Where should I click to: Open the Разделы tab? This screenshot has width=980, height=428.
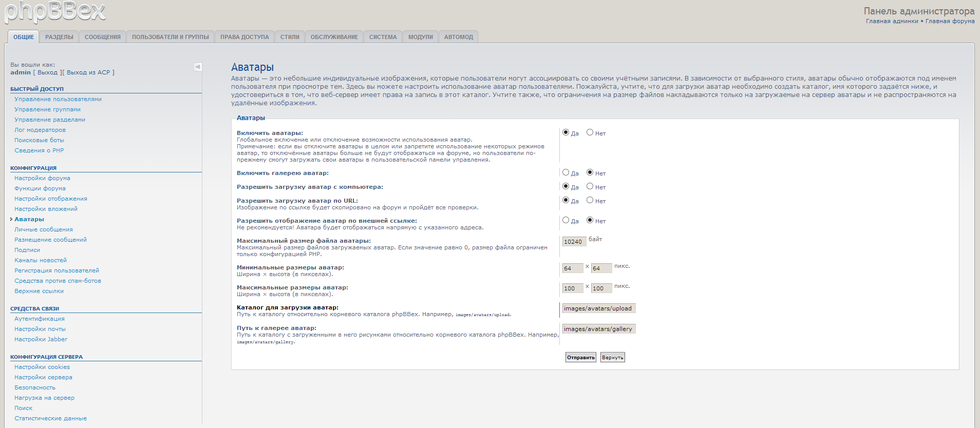pos(59,37)
